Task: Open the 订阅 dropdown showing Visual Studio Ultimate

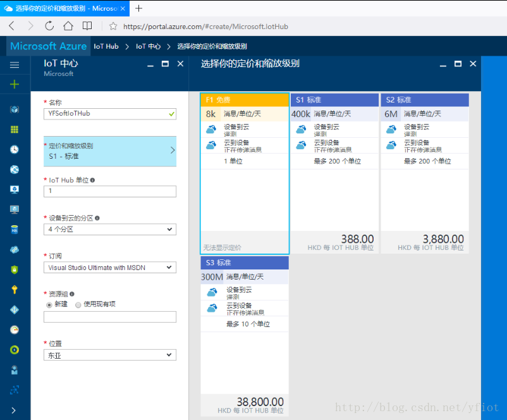Action: pyautogui.click(x=109, y=267)
